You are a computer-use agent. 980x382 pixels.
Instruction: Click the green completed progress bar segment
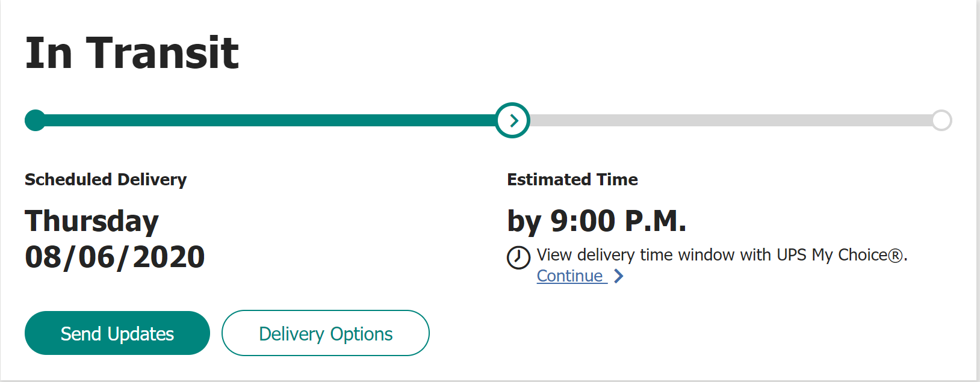pyautogui.click(x=265, y=120)
